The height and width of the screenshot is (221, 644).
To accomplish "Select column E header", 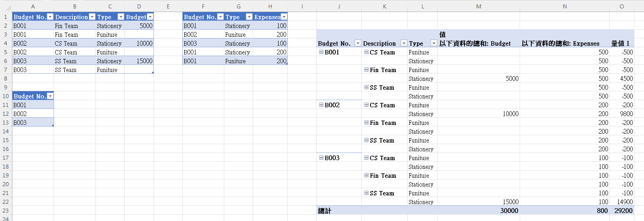I will click(x=168, y=6).
